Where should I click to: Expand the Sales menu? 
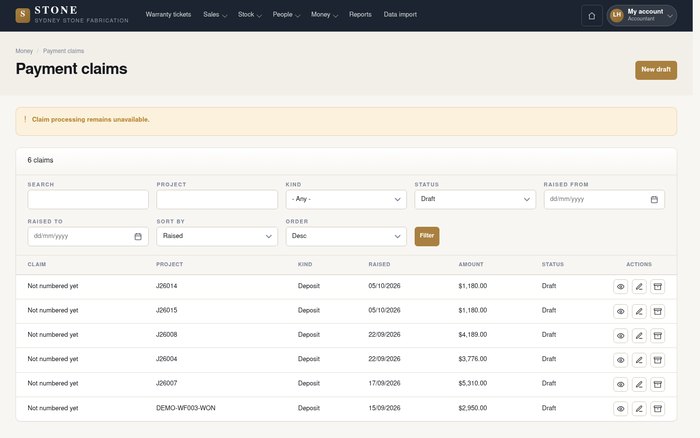pyautogui.click(x=215, y=15)
